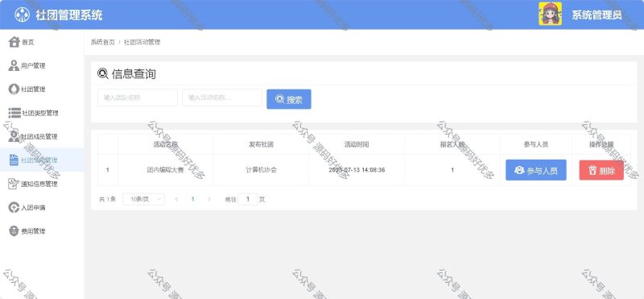Click the 社团管理 circle icon
This screenshot has height=299, width=644.
pyautogui.click(x=14, y=89)
